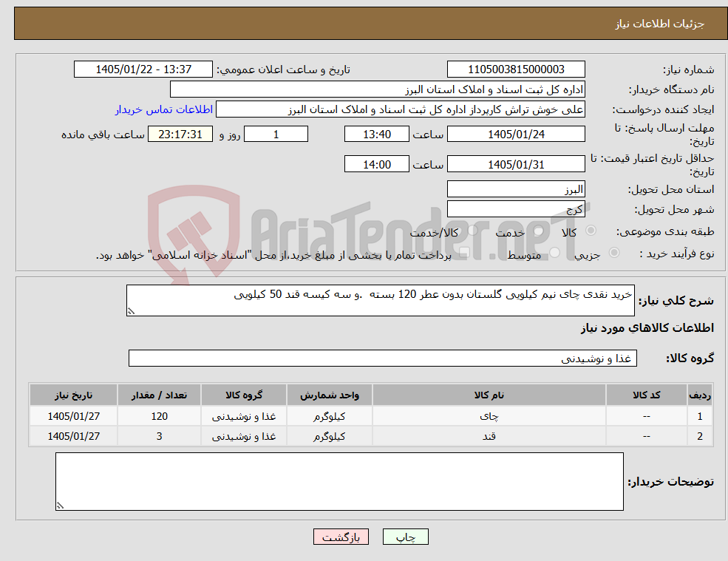Image resolution: width=728 pixels, height=561 pixels.
Task: Choose the جزیی purchase type radio
Action: pyautogui.click(x=613, y=253)
